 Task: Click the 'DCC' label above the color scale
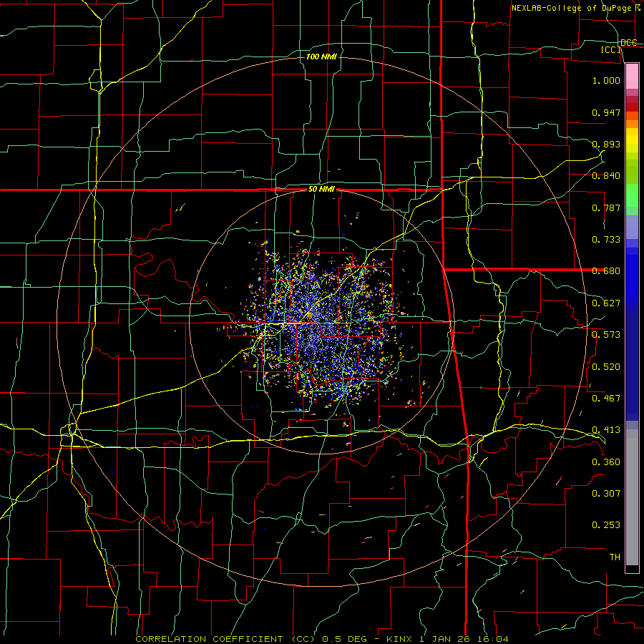pos(628,43)
